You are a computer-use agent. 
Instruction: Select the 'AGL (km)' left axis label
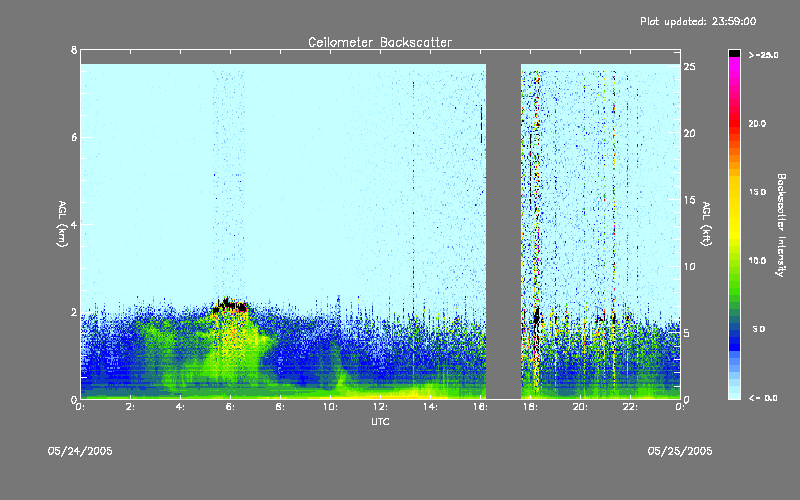(62, 224)
